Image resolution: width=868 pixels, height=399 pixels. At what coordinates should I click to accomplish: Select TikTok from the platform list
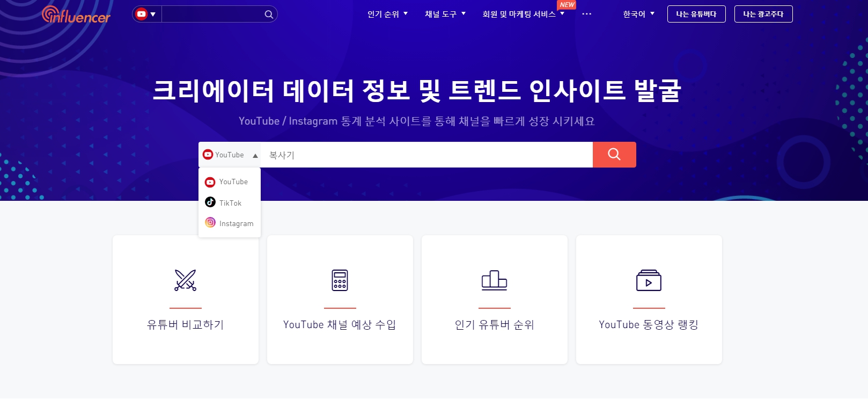pos(230,203)
